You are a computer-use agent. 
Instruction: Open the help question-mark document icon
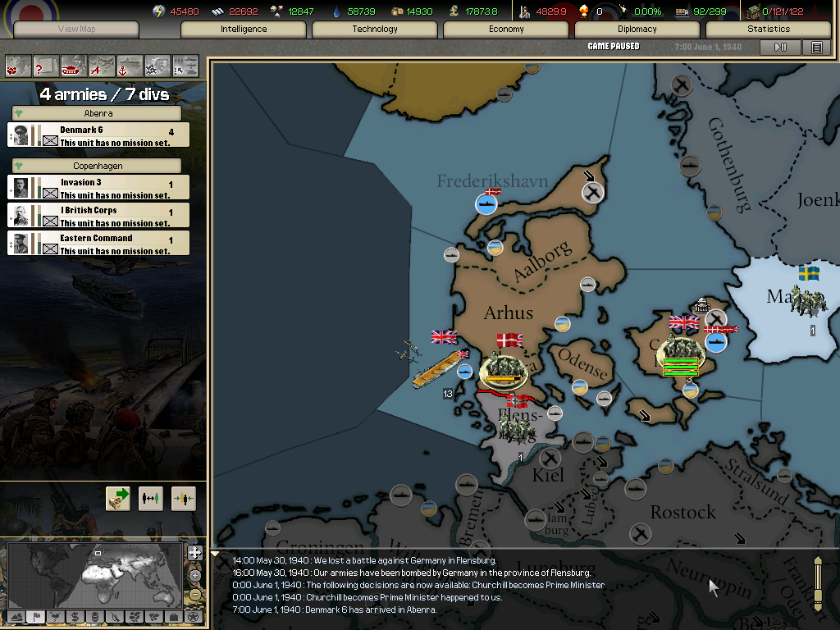click(46, 66)
